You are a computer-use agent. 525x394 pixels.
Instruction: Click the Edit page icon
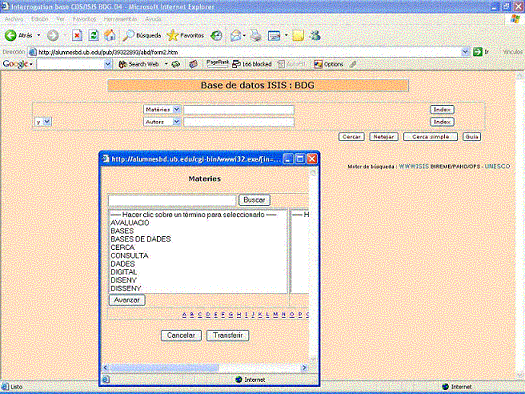click(274, 35)
